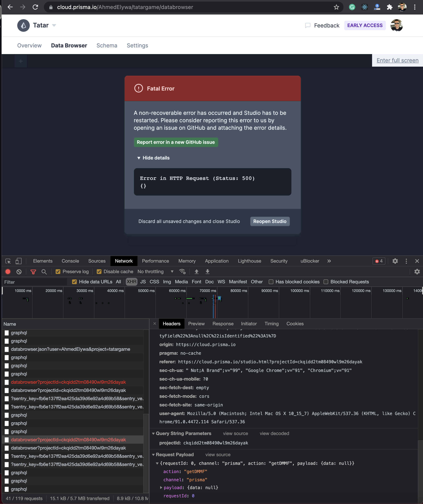
Task: Enable the Blocked Requests checkbox
Action: click(x=326, y=282)
